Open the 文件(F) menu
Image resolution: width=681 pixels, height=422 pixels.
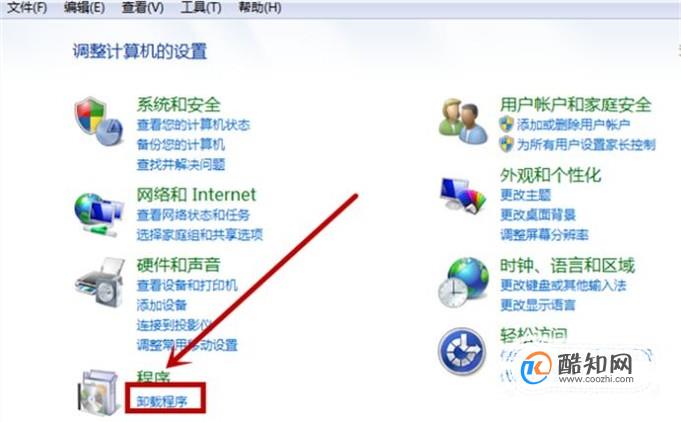pyautogui.click(x=27, y=7)
